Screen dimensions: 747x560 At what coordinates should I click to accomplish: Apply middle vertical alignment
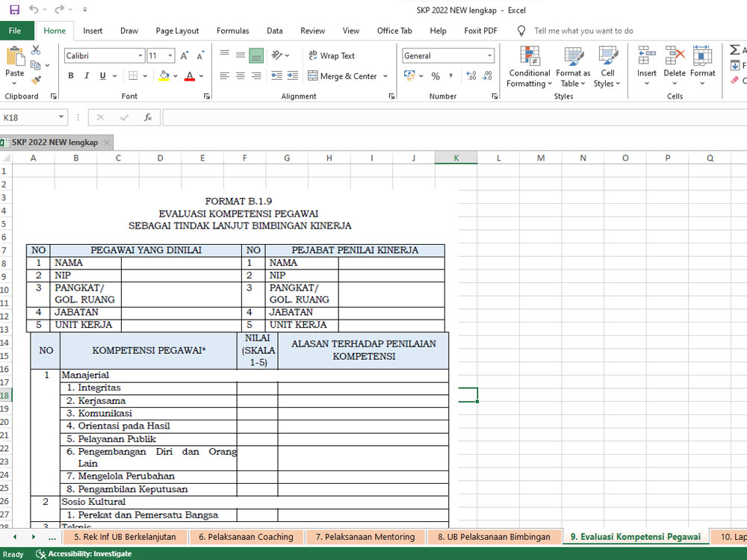click(240, 55)
